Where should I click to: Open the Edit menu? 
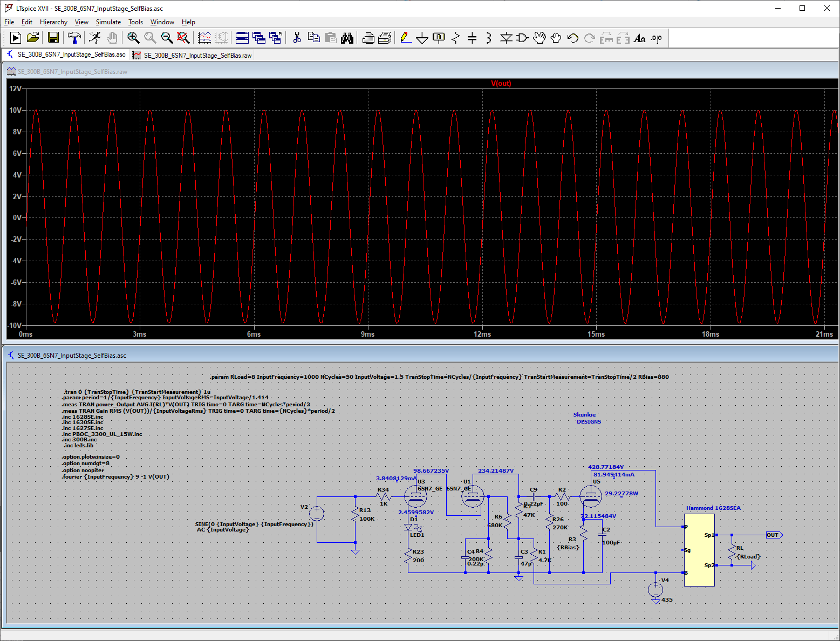point(27,22)
